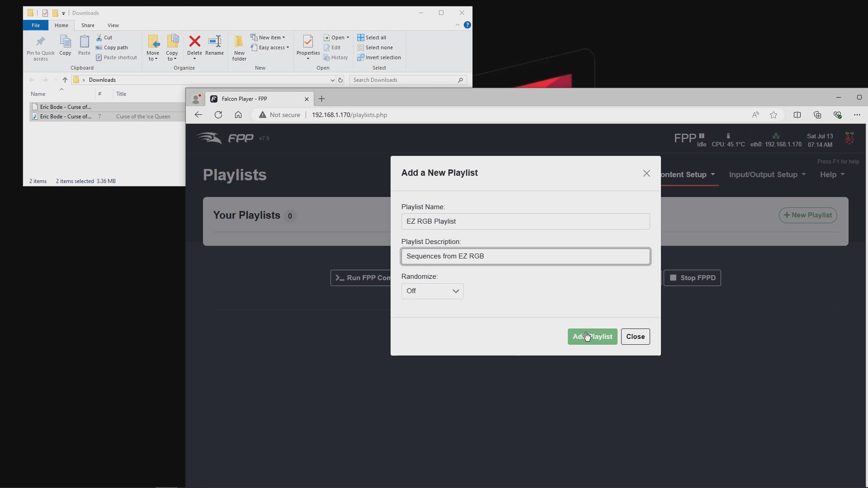Click Paste shortcut in Clipboard group
The height and width of the screenshot is (488, 868).
(116, 57)
